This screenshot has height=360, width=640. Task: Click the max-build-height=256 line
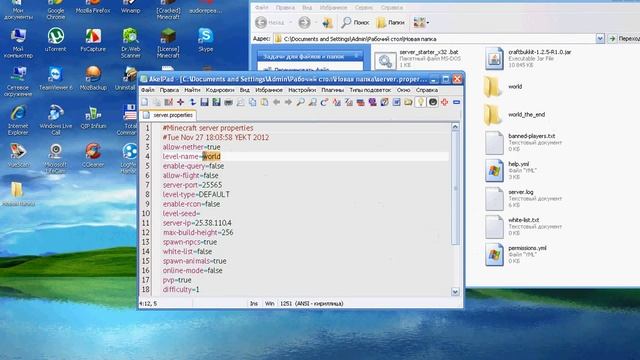tap(198, 232)
